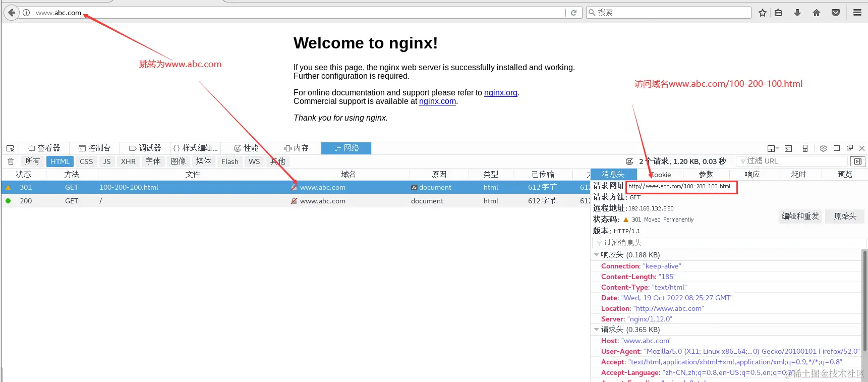The width and height of the screenshot is (868, 382).
Task: Go to the Firefox home page icon
Action: tap(817, 13)
